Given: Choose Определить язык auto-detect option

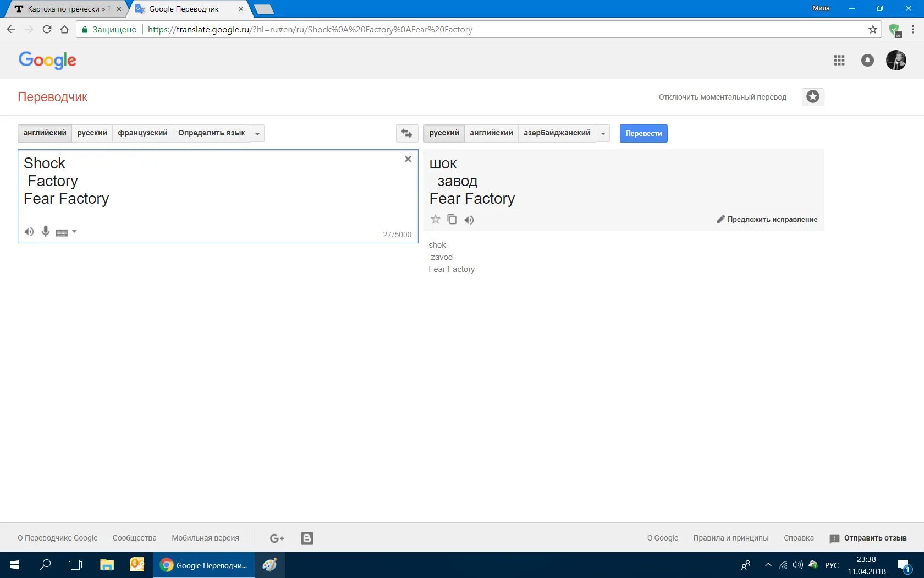Looking at the screenshot, I should tap(212, 133).
